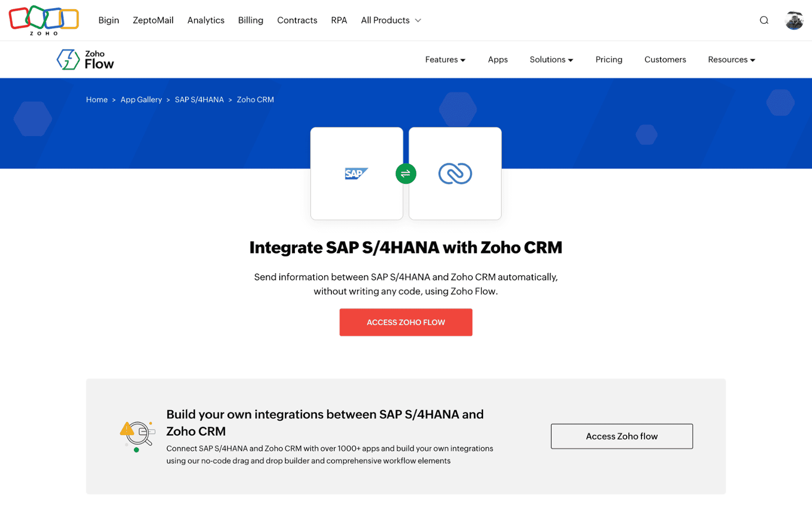Screen dimensions: 812x526
Task: Click the App Gallery breadcrumb
Action: pos(141,100)
